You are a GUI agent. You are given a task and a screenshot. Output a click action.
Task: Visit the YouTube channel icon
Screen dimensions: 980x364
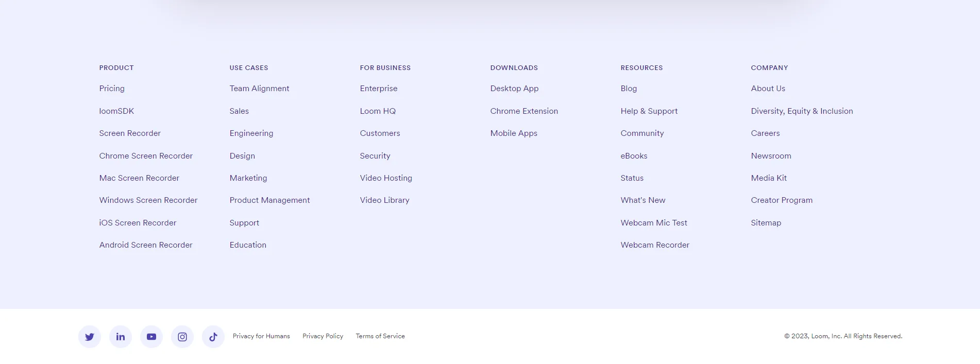point(151,337)
